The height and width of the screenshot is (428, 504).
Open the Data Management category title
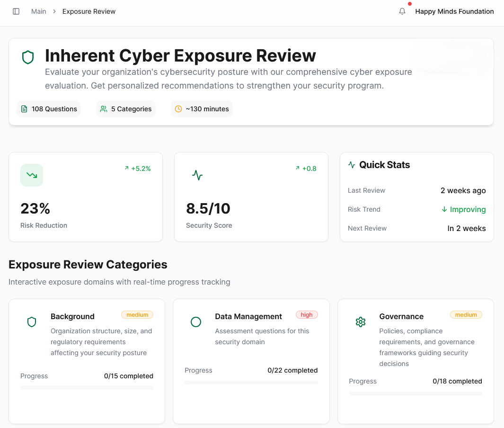[248, 316]
